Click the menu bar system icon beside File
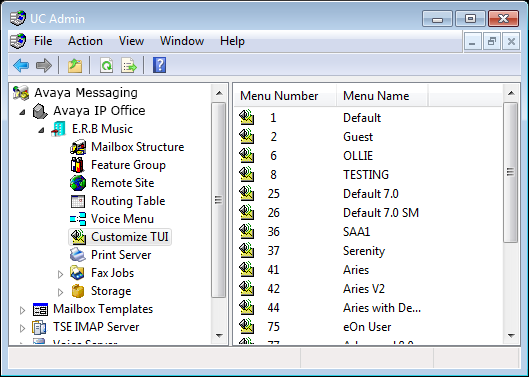Image resolution: width=529 pixels, height=377 pixels. coord(18,41)
